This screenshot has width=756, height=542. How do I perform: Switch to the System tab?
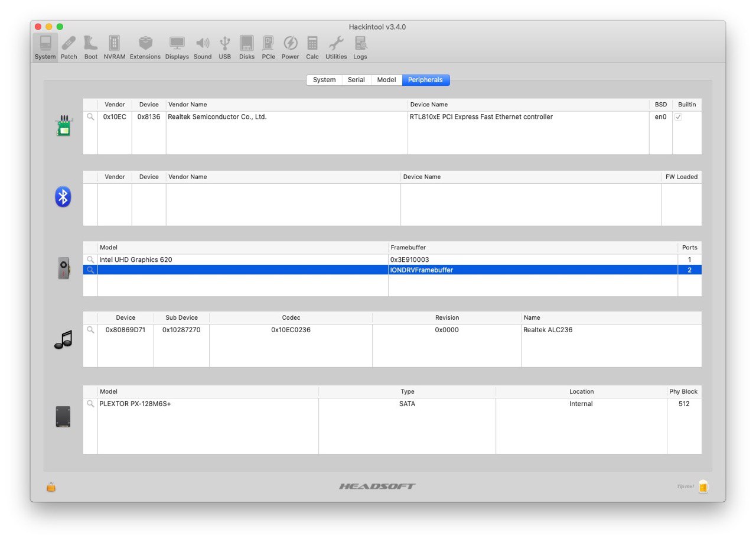(x=324, y=80)
